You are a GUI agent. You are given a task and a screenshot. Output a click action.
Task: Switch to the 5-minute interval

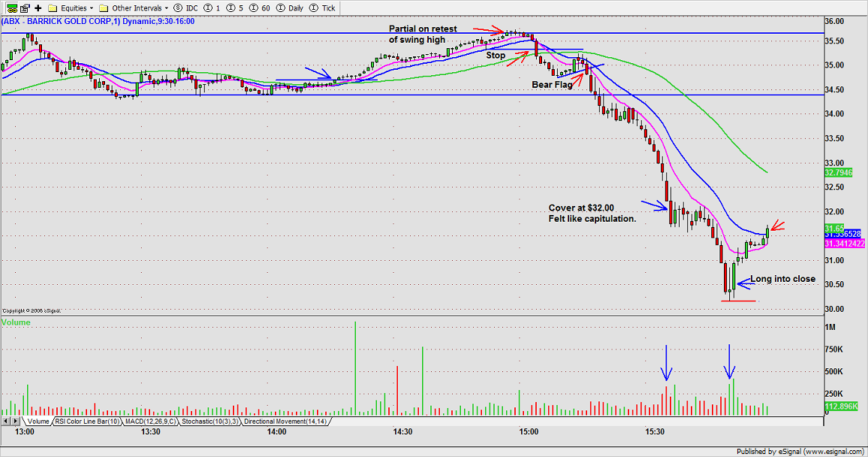(x=235, y=8)
